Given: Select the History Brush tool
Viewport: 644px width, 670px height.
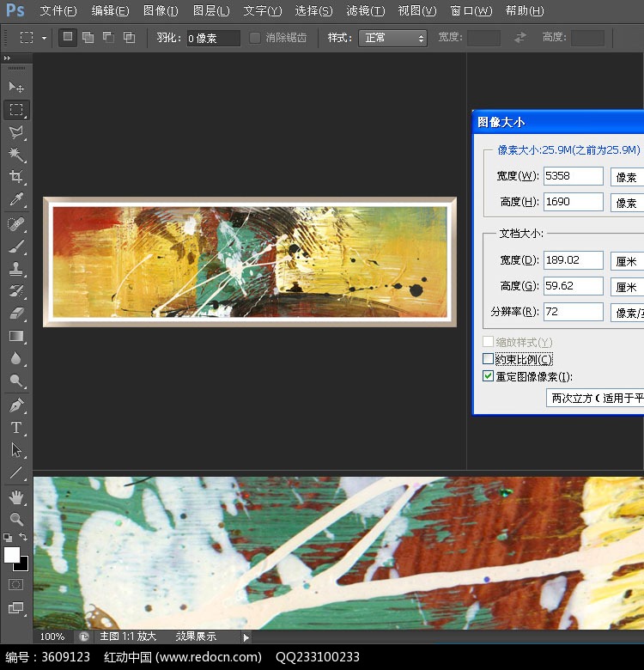Looking at the screenshot, I should [16, 291].
